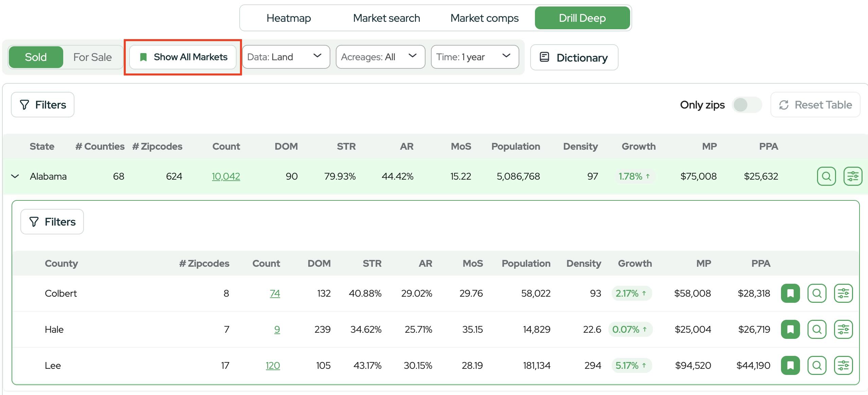Viewport: 868px width, 395px height.
Task: Open the Data: Land dropdown
Action: tap(286, 57)
